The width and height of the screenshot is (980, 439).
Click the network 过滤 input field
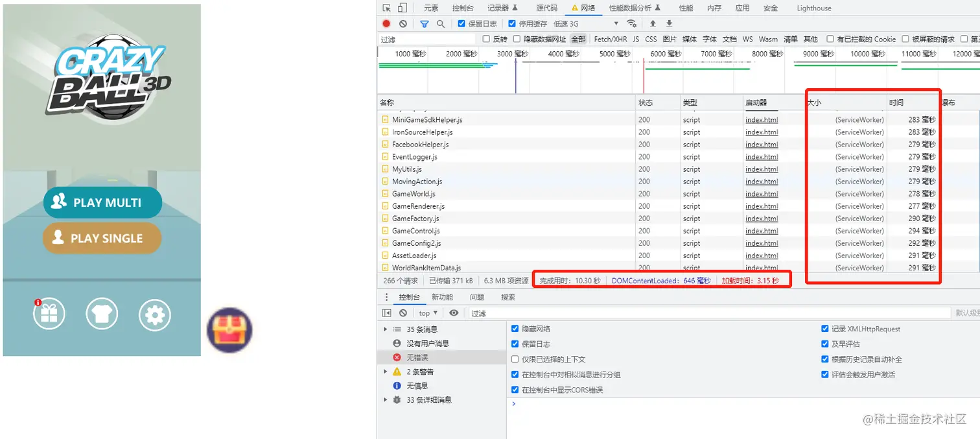(x=426, y=39)
